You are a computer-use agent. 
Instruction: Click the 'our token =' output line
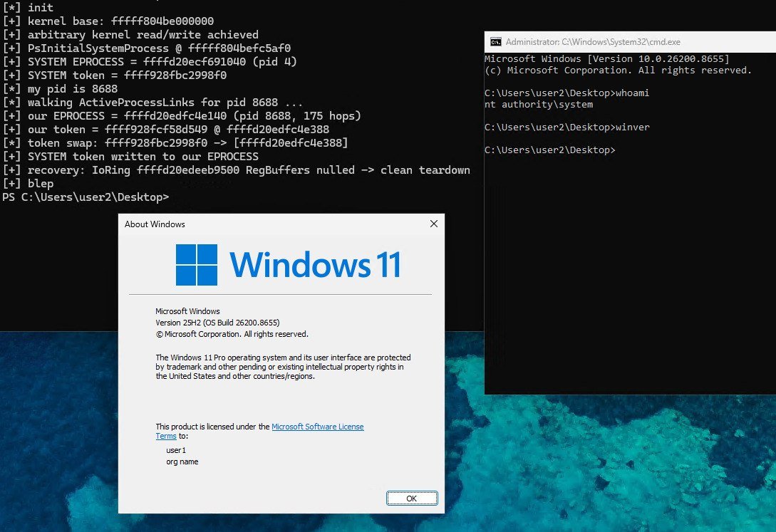point(166,130)
